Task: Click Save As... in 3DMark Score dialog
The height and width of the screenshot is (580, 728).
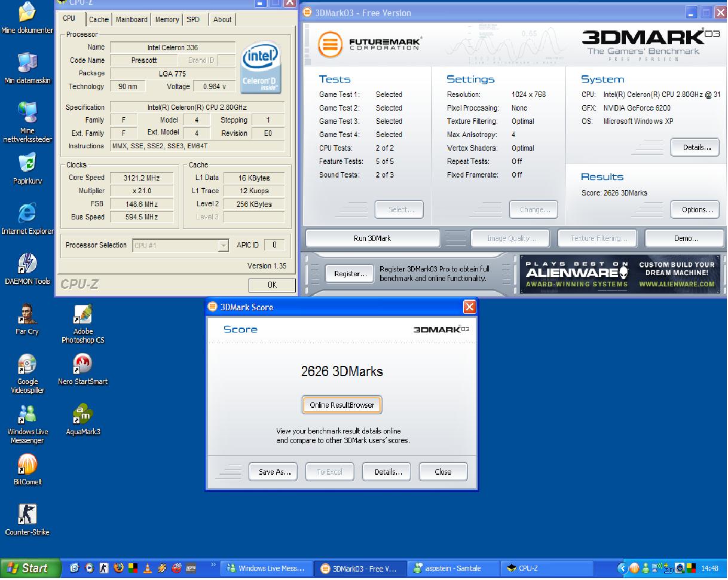Action: [x=274, y=472]
